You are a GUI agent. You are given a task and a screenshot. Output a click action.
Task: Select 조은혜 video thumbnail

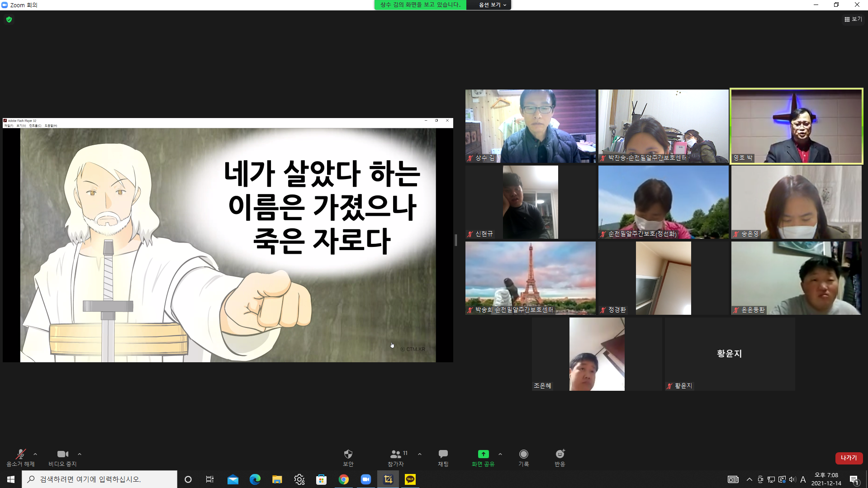click(597, 354)
